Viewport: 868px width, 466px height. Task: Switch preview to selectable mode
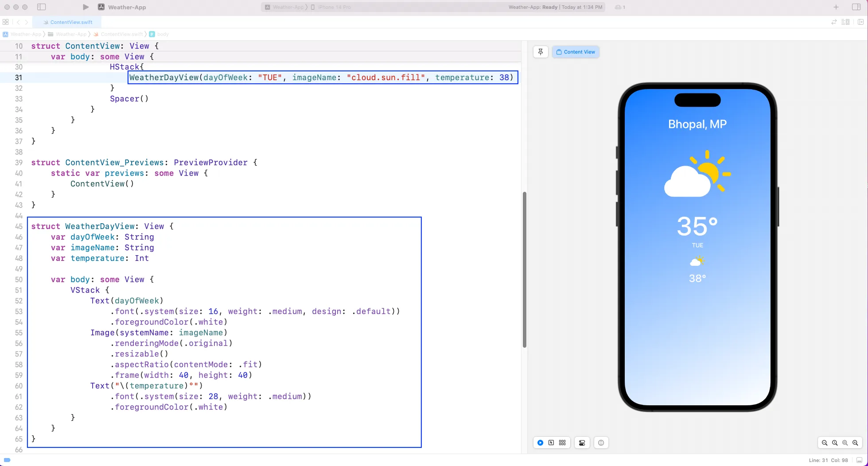(551, 443)
